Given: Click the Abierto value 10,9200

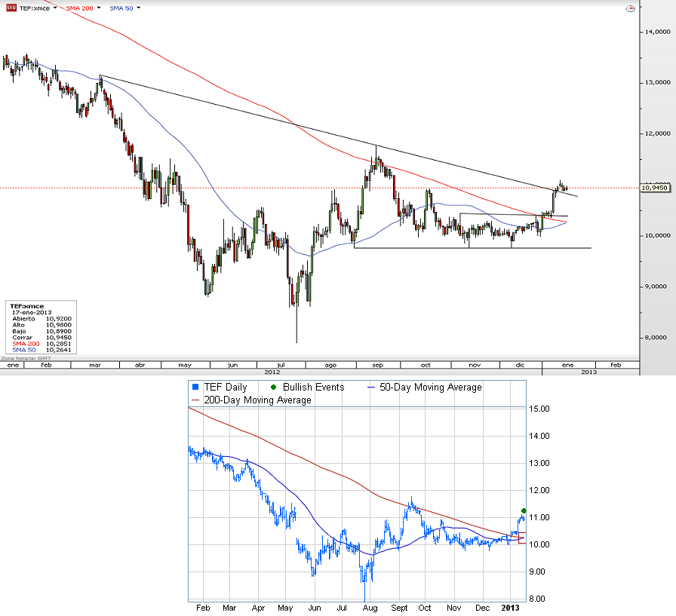Looking at the screenshot, I should click(x=59, y=319).
